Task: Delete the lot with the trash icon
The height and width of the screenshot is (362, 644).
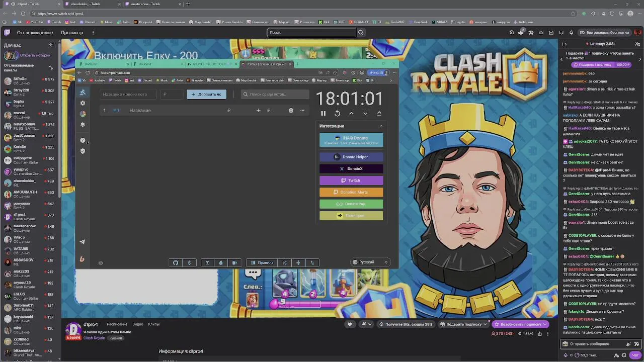Action: 291,110
